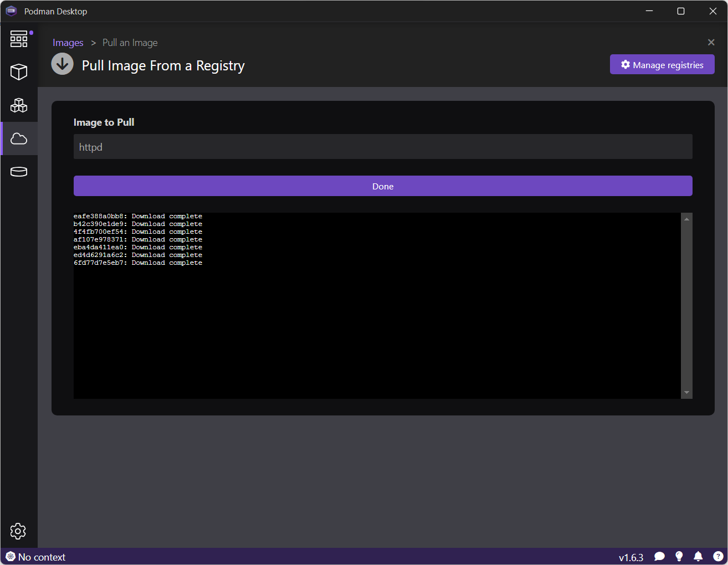Open help via the question mark icon
Screen dimensions: 728x565
click(x=717, y=556)
